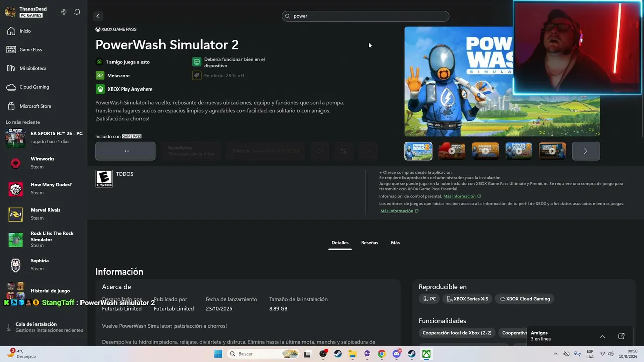Show hidden system tray icons
The image size is (644, 362).
[x=555, y=354]
